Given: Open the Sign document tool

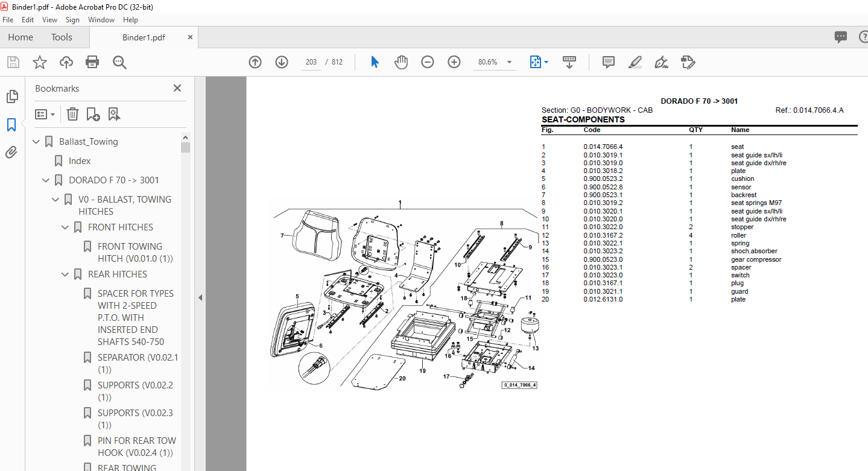Looking at the screenshot, I should (x=661, y=62).
